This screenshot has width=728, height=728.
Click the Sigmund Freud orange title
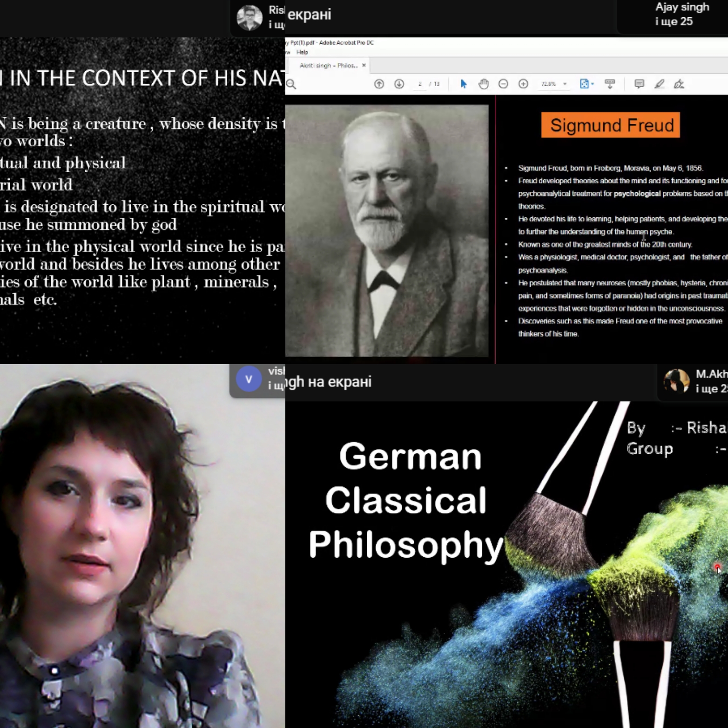[x=610, y=125]
